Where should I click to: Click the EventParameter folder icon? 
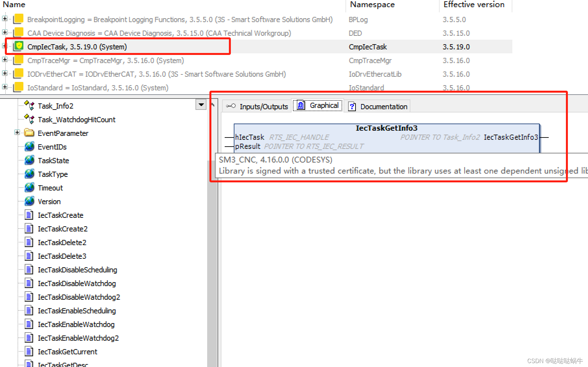(x=29, y=133)
